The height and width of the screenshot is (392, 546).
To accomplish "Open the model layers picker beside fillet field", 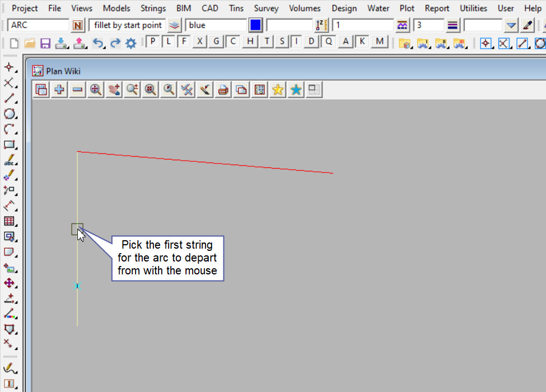I will 175,25.
